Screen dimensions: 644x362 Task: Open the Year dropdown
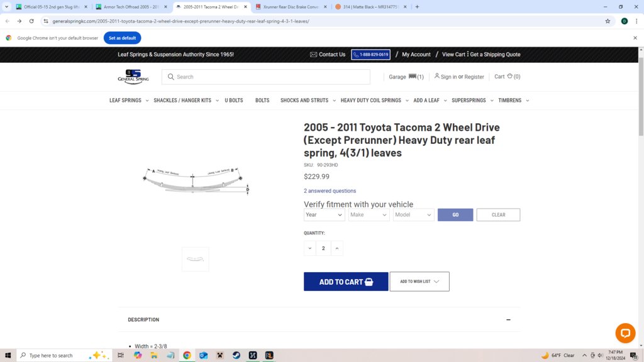pos(324,215)
